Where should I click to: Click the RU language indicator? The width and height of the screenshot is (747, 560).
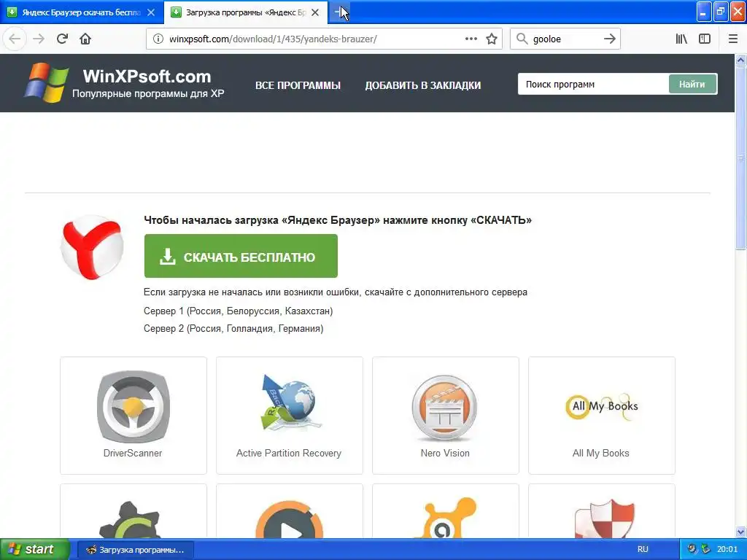click(643, 550)
